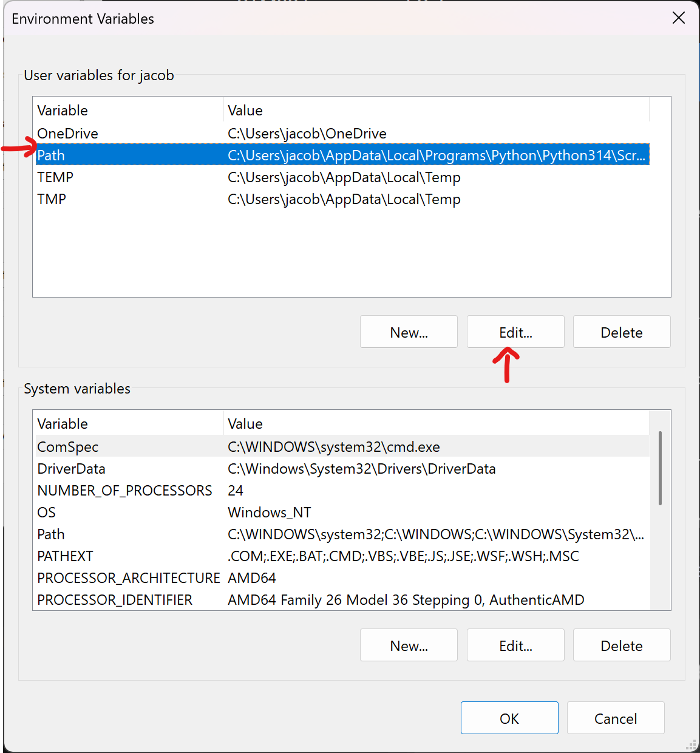This screenshot has width=700, height=753.
Task: Confirm changes with the OK button
Action: click(x=509, y=718)
